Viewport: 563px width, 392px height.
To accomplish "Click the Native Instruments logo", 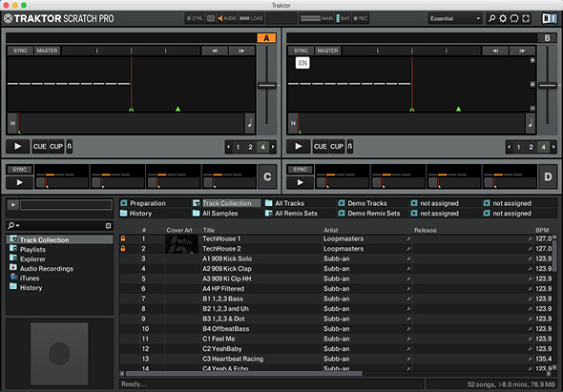I will coord(549,18).
